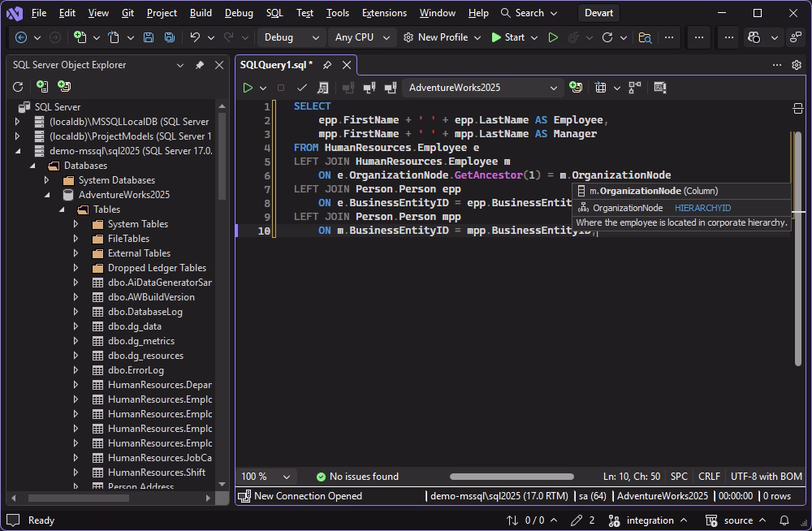Select the SQLQuery1.sql tab

coord(276,65)
